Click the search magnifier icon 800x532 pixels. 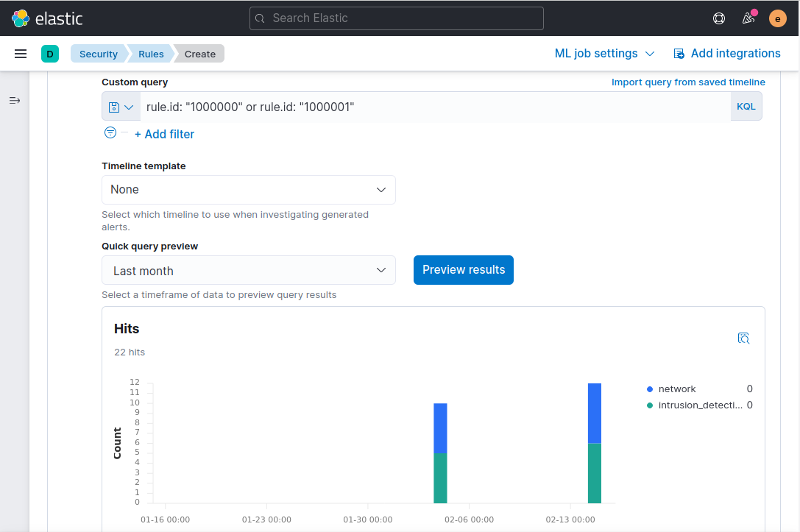click(260, 18)
